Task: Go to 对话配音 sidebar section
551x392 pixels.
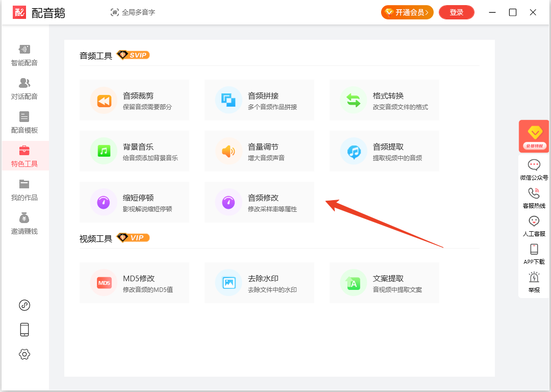Action: pyautogui.click(x=24, y=89)
